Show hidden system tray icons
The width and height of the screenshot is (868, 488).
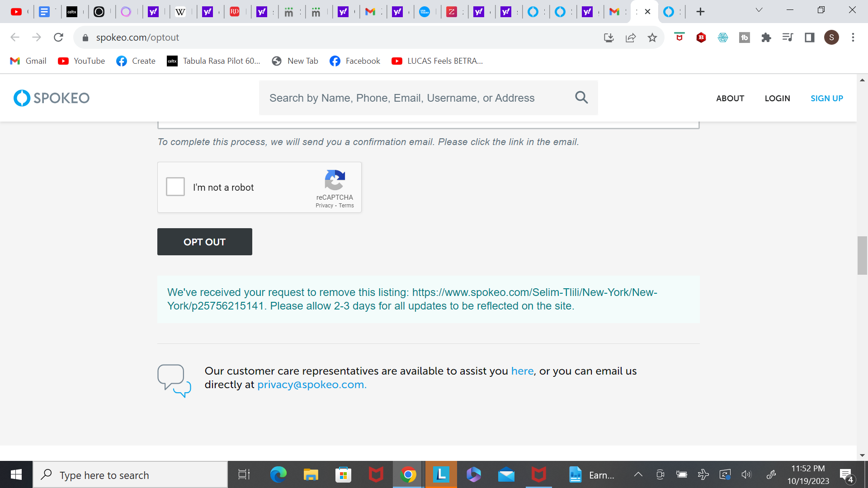tap(638, 474)
